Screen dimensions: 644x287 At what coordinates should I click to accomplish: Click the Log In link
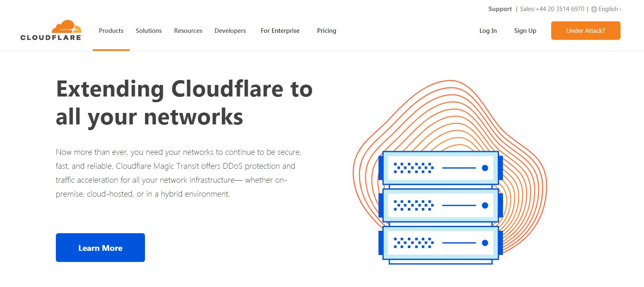488,31
